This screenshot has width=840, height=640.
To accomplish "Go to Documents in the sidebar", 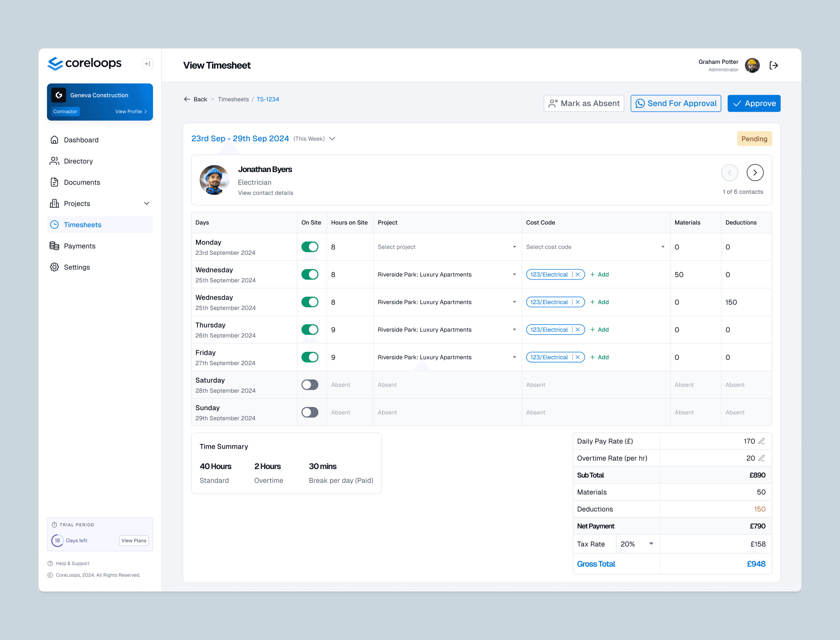I will point(82,182).
